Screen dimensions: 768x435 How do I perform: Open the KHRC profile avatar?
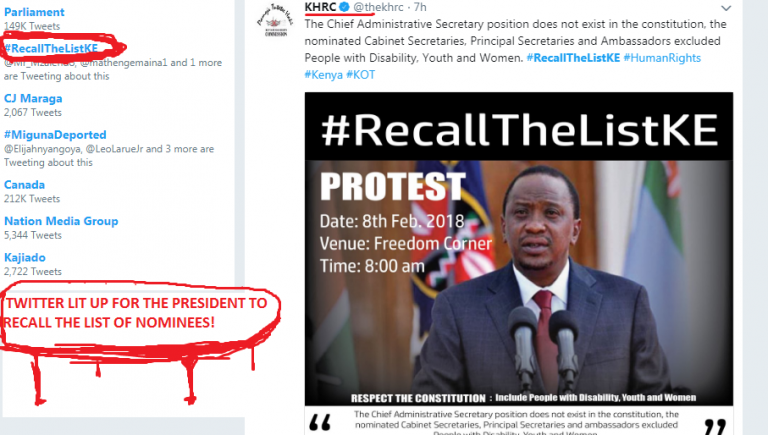(x=275, y=21)
